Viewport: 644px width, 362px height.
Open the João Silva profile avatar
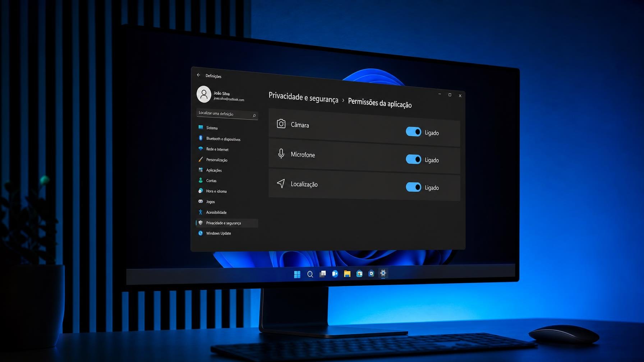204,94
